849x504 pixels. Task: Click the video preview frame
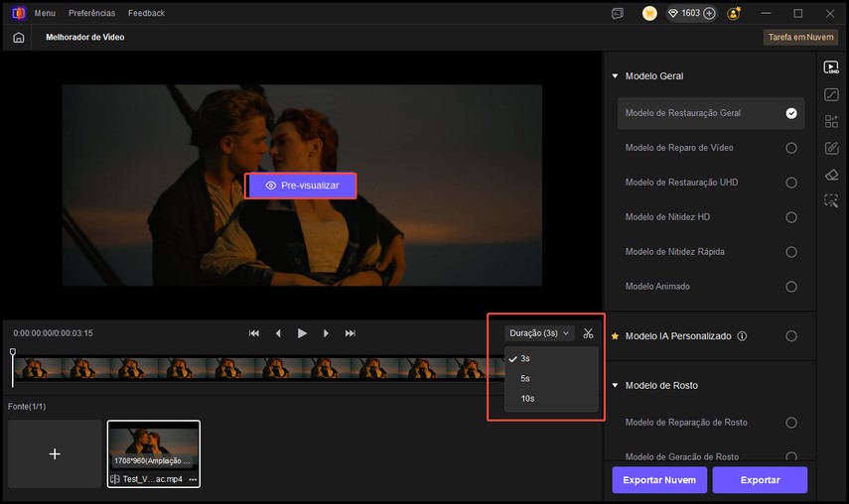302,185
